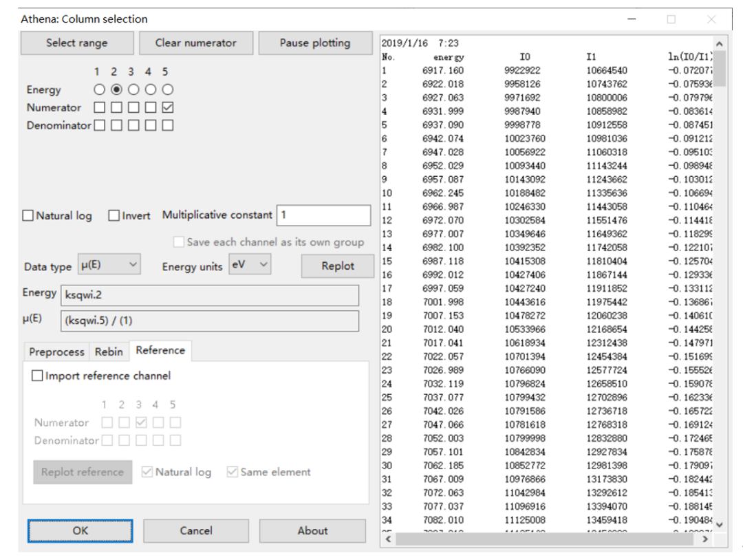Enable the Natural log checkbox
The image size is (743, 560).
tap(30, 216)
